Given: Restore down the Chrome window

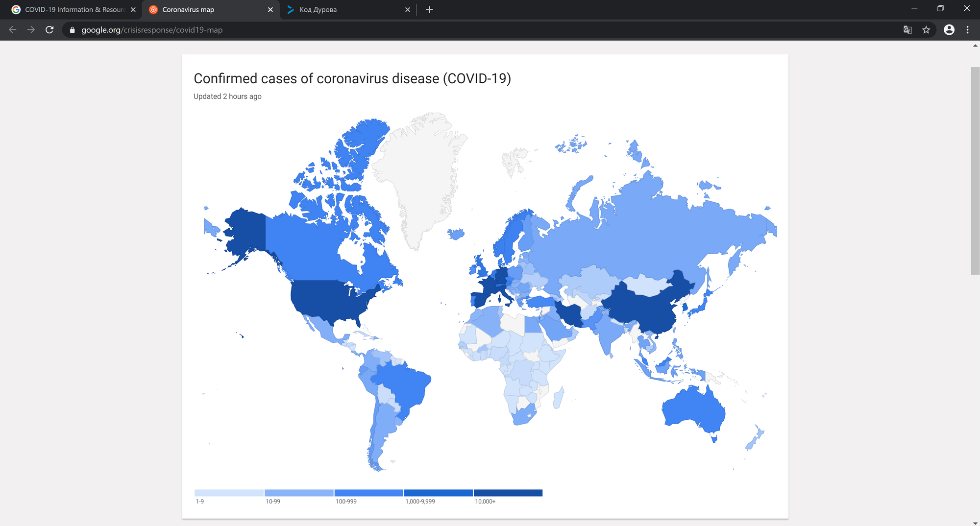Looking at the screenshot, I should point(940,8).
